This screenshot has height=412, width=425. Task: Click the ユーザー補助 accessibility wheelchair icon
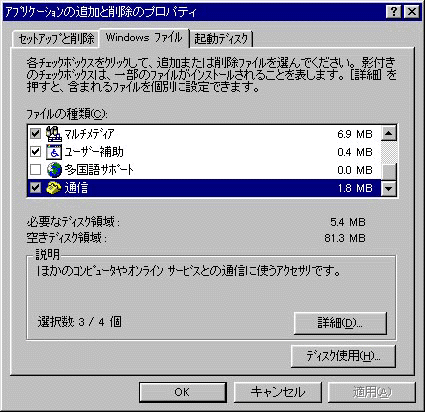(54, 152)
